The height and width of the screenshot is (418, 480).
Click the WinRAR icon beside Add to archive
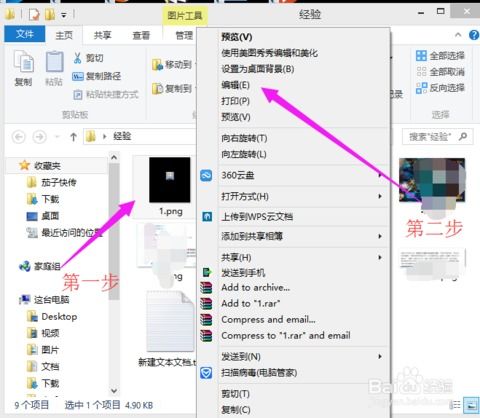pyautogui.click(x=206, y=288)
